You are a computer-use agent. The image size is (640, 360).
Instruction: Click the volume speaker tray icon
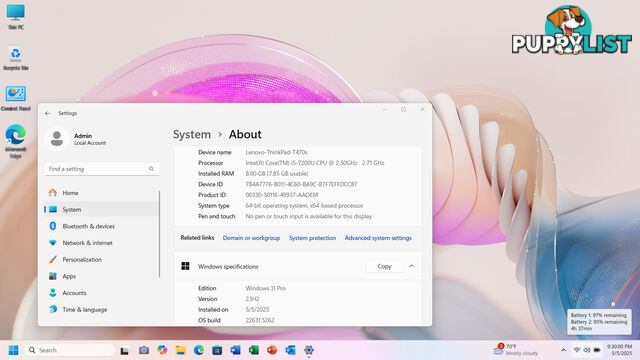point(587,350)
